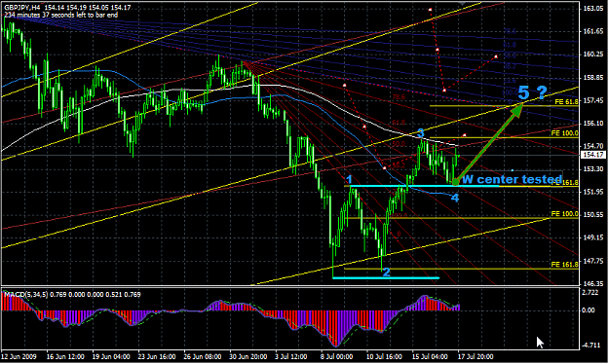Click the '8 Jul 00:00' time axis label

point(336,356)
